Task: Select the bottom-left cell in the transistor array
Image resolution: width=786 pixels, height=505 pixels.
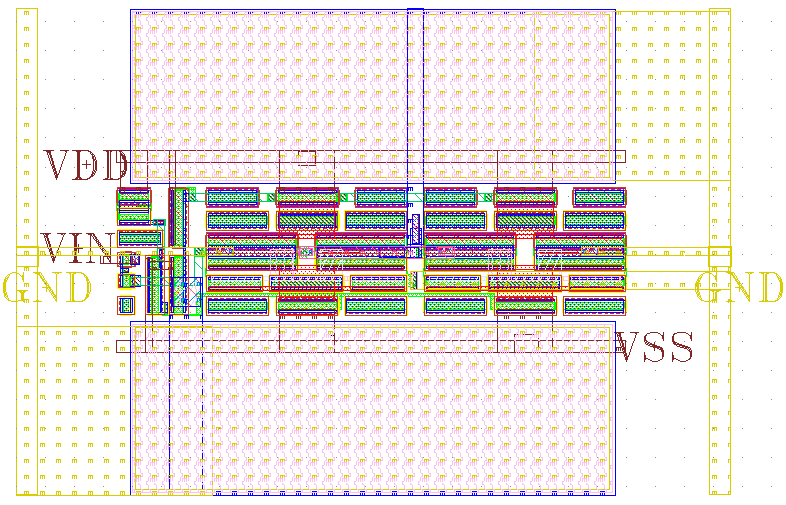Action: (x=237, y=305)
